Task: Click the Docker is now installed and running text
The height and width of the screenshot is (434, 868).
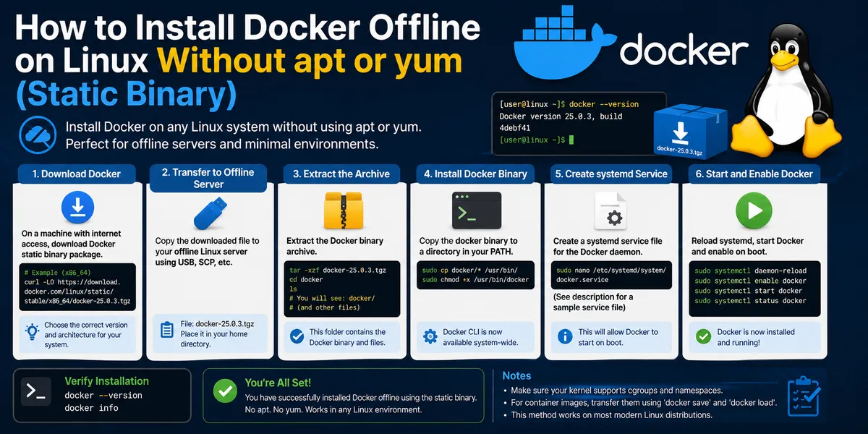Action: coord(756,337)
